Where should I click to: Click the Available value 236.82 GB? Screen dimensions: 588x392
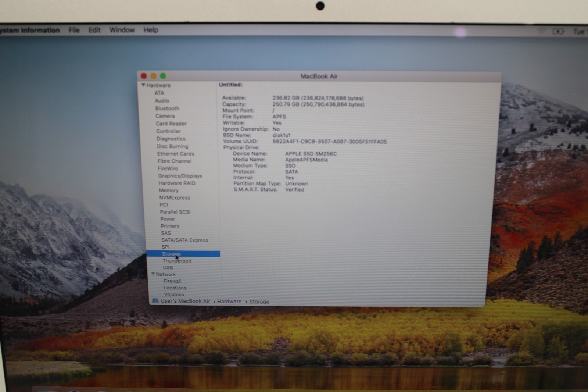tap(318, 98)
